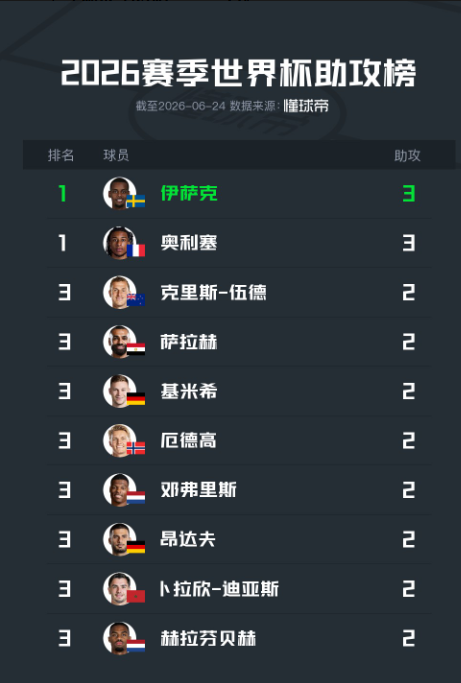The width and height of the screenshot is (461, 683).
Task: Click the New Zealand flag by 克里斯-伍德
Action: (x=136, y=300)
